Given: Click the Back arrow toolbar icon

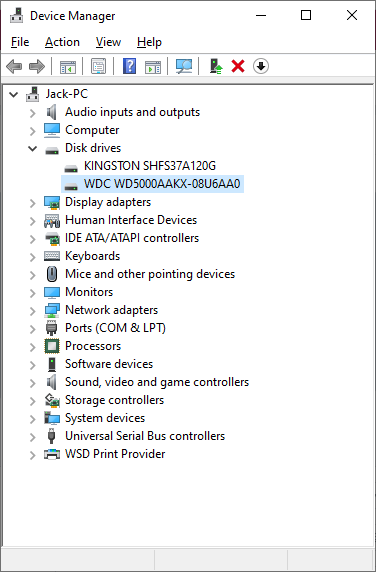Looking at the screenshot, I should tap(14, 66).
